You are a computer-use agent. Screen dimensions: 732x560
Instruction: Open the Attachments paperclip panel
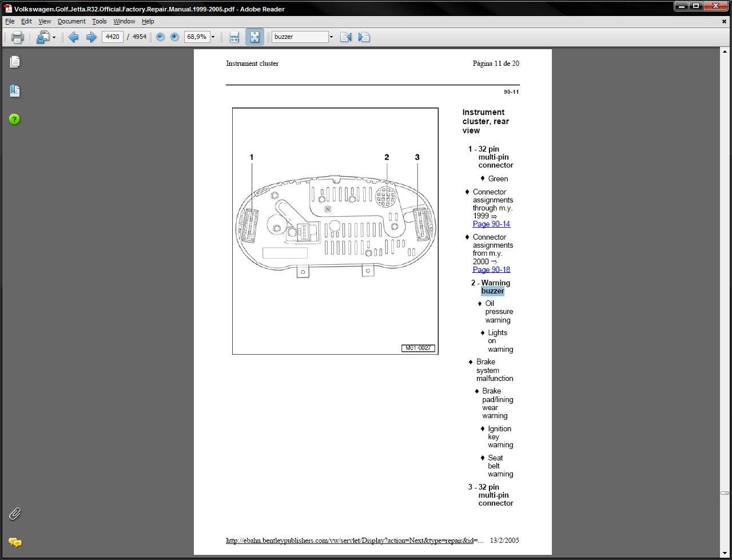[15, 514]
